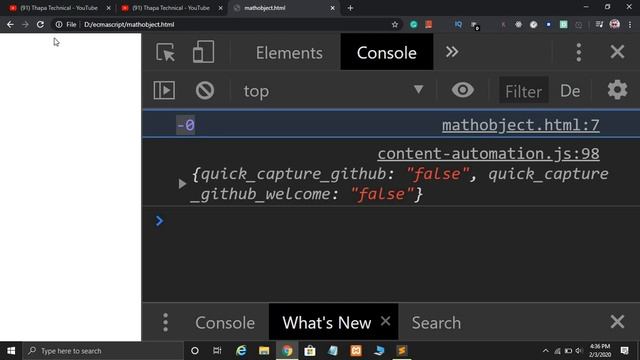Viewport: 640px width, 360px height.
Task: Close the bottom drawer
Action: point(617,322)
